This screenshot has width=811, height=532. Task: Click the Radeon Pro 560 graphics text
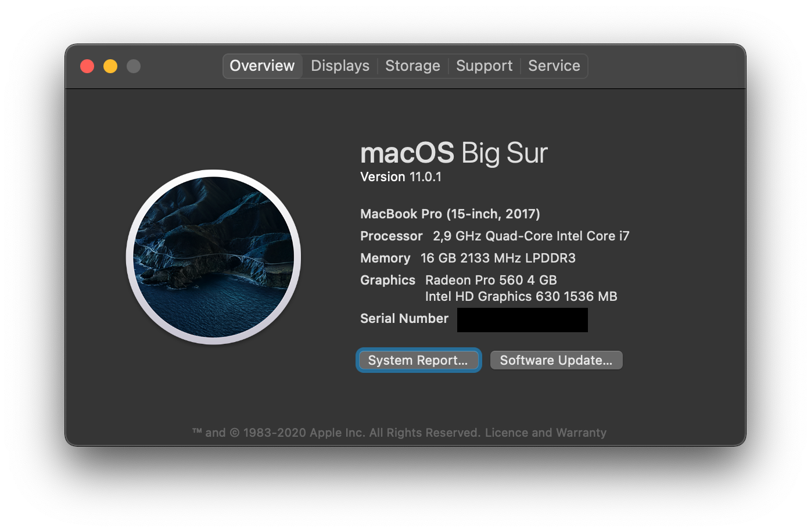coord(491,280)
